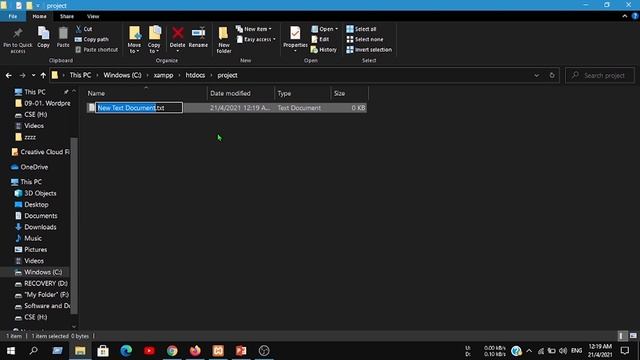Screen dimensions: 640x360
Task: Click Select all
Action: [x=361, y=29]
